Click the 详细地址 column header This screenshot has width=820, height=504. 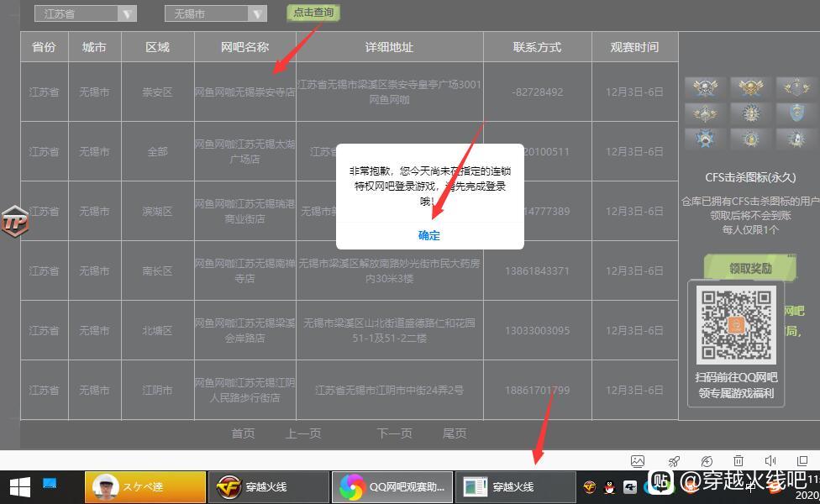coord(390,47)
